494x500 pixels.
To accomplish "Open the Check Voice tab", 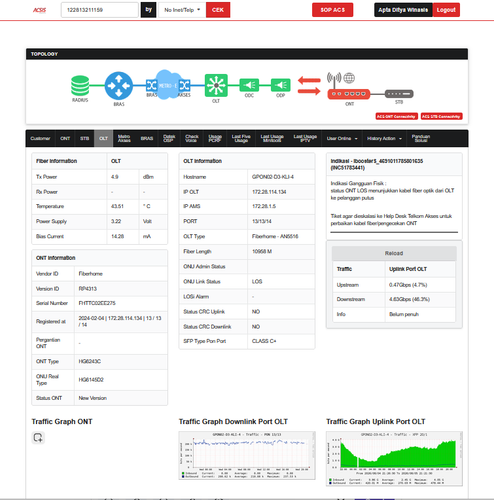I will point(192,138).
